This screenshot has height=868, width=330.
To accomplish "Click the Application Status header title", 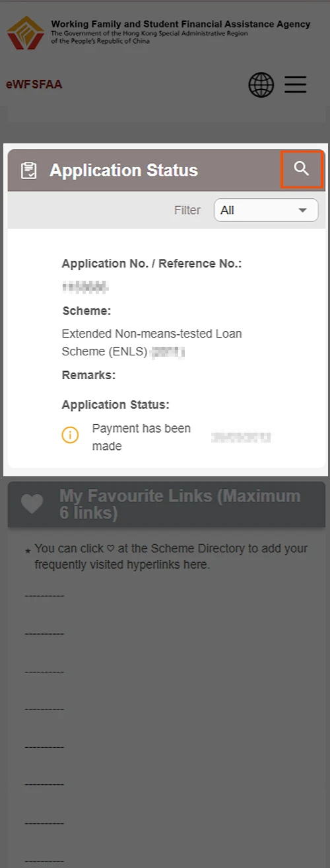I will click(x=123, y=170).
